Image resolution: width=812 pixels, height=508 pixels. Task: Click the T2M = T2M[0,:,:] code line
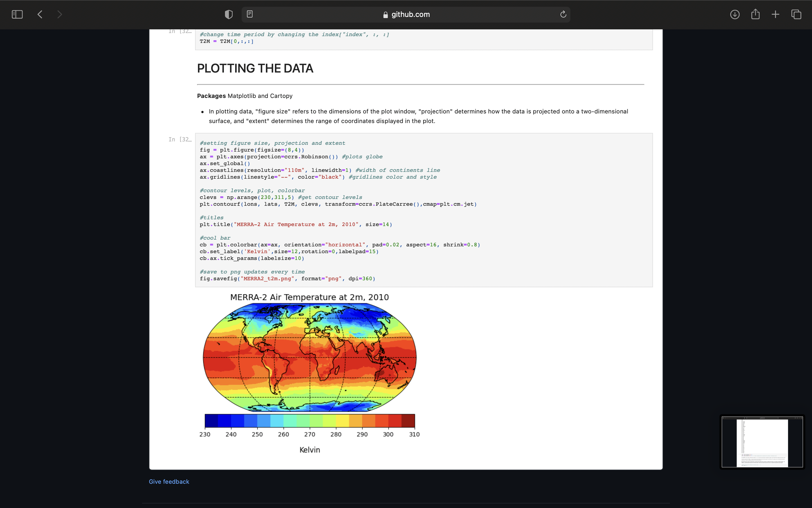pyautogui.click(x=227, y=41)
